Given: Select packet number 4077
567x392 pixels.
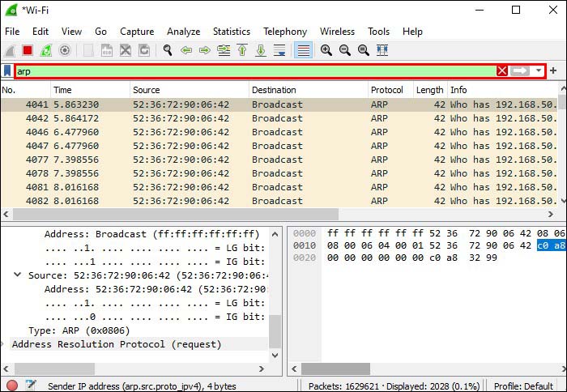Looking at the screenshot, I should (x=279, y=160).
